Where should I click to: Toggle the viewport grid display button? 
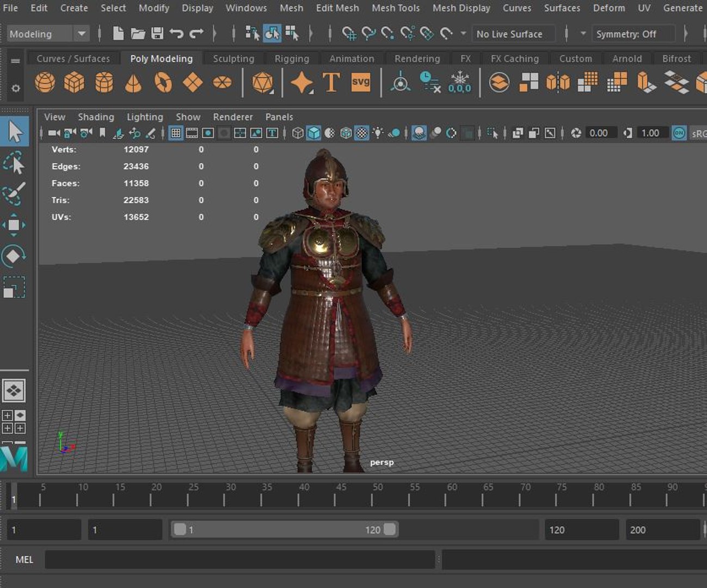click(x=175, y=133)
